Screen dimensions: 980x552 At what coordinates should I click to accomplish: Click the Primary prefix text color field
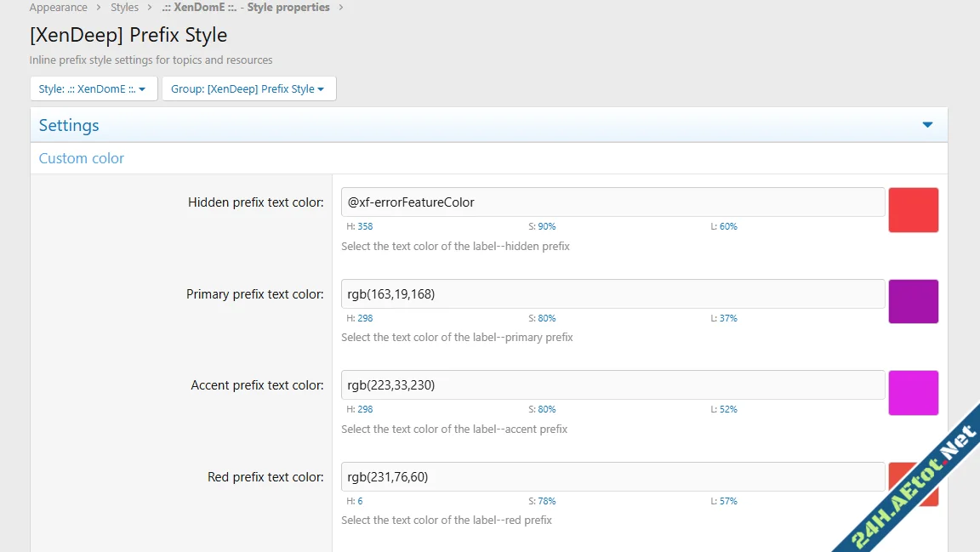click(x=612, y=294)
